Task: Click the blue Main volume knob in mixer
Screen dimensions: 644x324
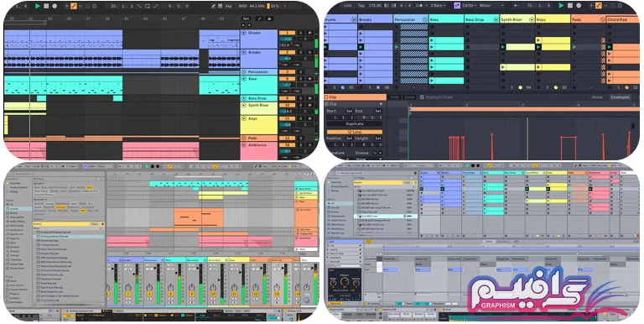Action: pyautogui.click(x=306, y=300)
